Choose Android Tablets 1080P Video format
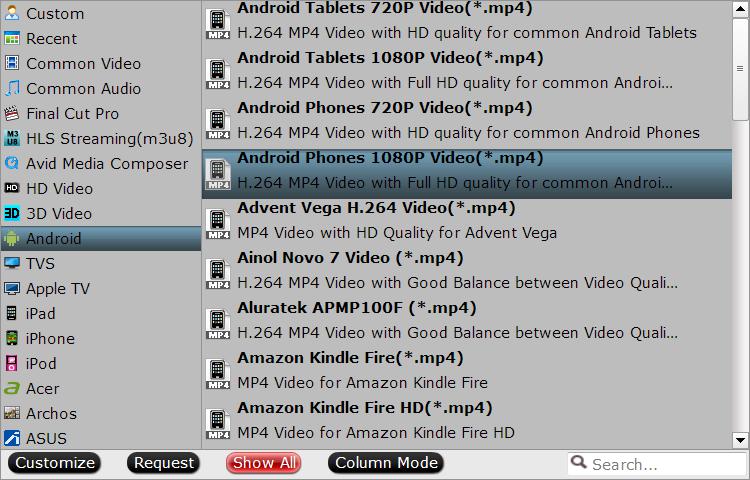750x480 pixels. pos(467,71)
